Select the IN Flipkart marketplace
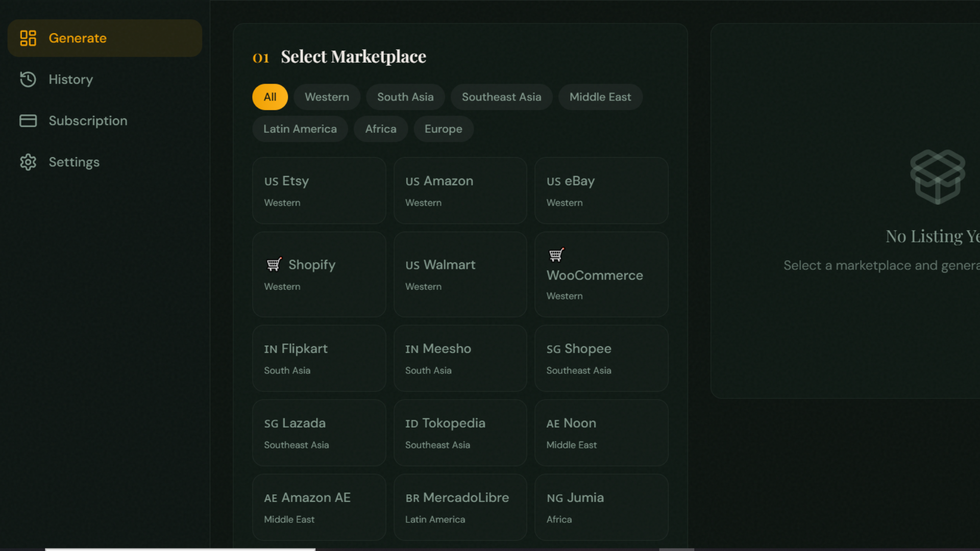Screen dimensions: 980x551 318,358
